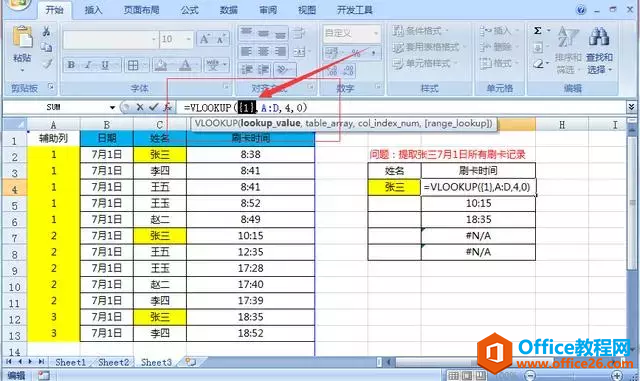640x381 pixels.
Task: Click the Top Align icon
Action: pyautogui.click(x=246, y=33)
